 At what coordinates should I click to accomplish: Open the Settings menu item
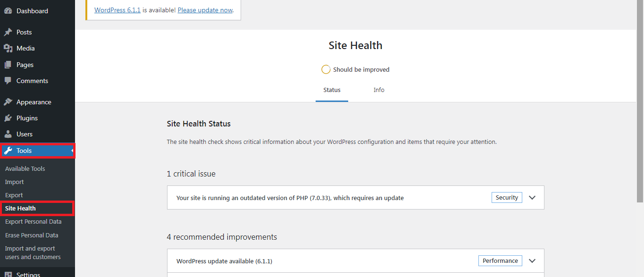(x=37, y=274)
